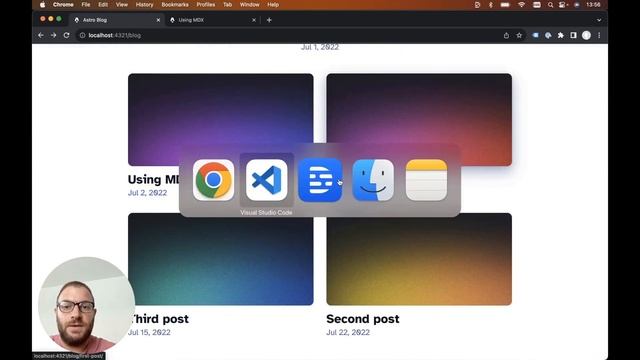Open Bluetooth status in the menu bar
This screenshot has width=640, height=360.
pos(491,5)
